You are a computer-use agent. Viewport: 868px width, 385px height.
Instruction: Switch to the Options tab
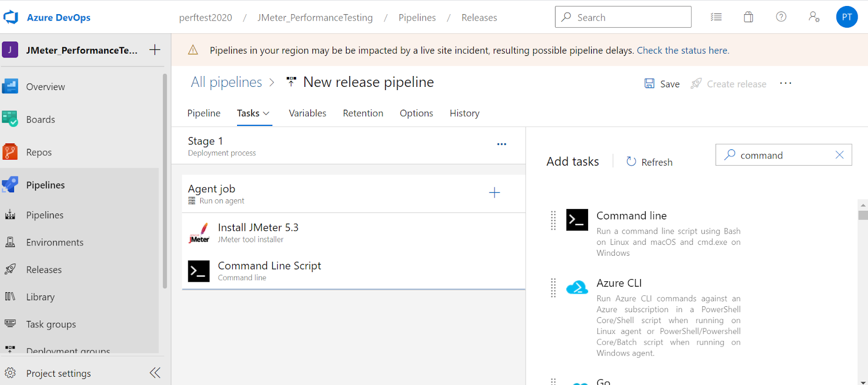click(x=416, y=113)
